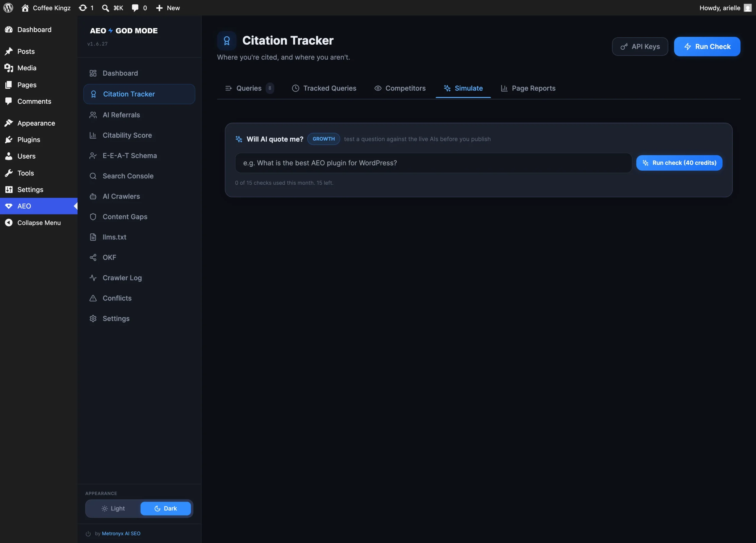
Task: Open llms.txt file icon
Action: tap(93, 237)
